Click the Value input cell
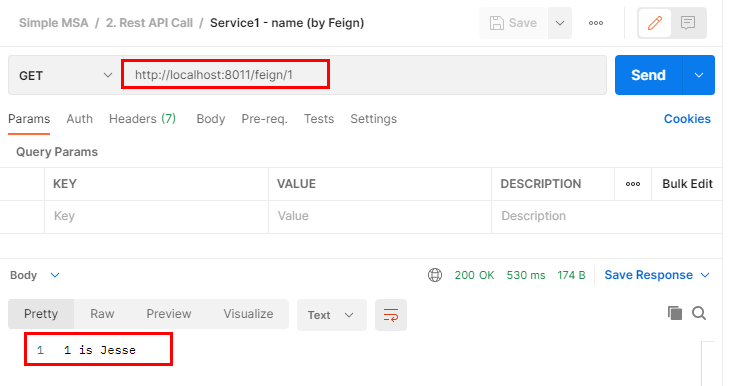This screenshot has width=731, height=386. pos(380,216)
